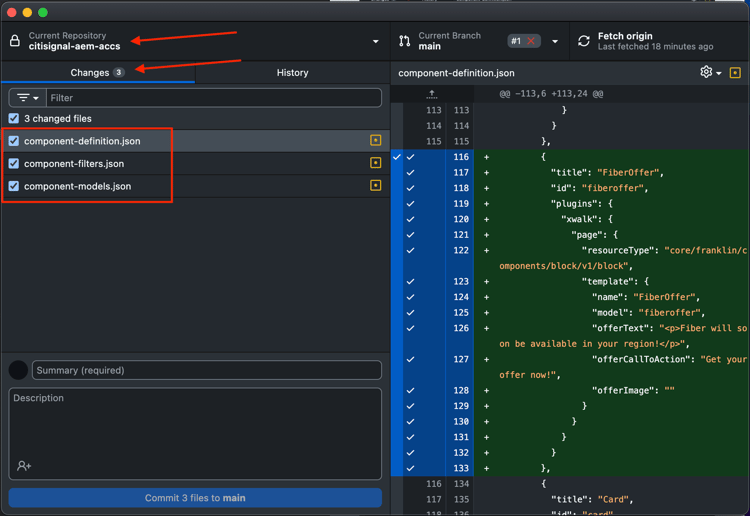Switch to the History tab
Screen dimensions: 750x516
(x=292, y=73)
